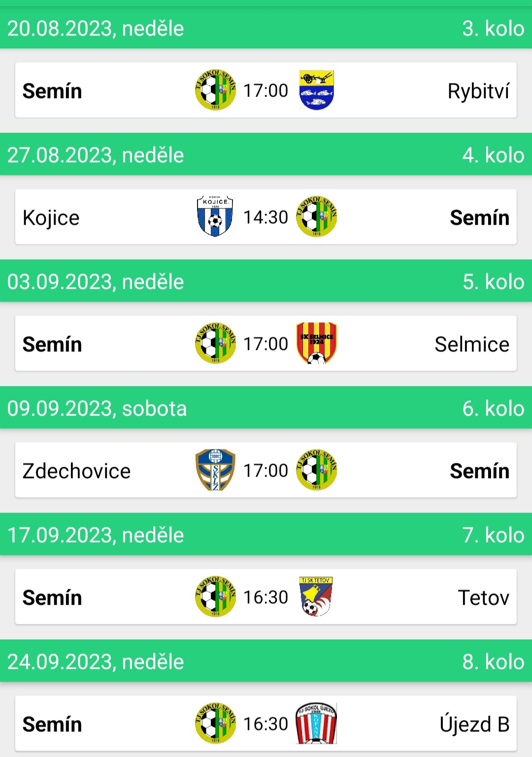Tap date header 17.09.2023, neděle
Viewport: 532px width, 757px height.
(x=96, y=535)
